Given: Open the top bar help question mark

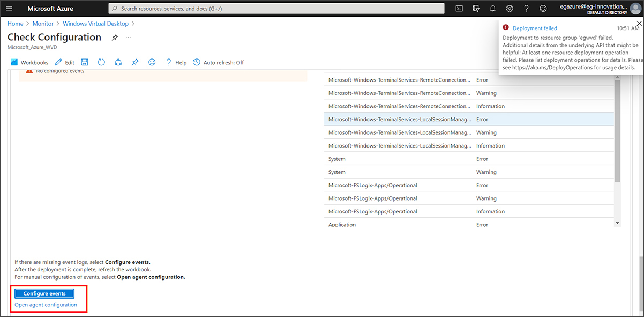Looking at the screenshot, I should [x=526, y=9].
